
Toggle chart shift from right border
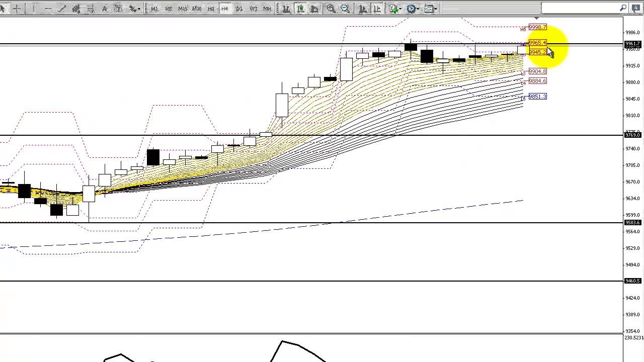tap(376, 9)
